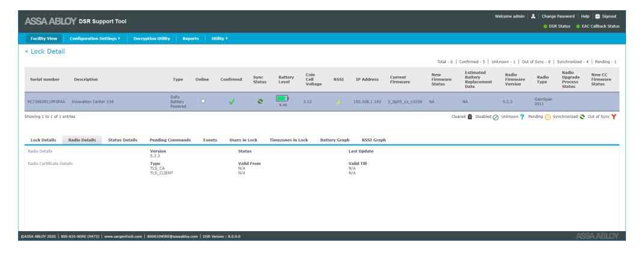Switch to the Lock Details tab
644x257 pixels.
43,140
